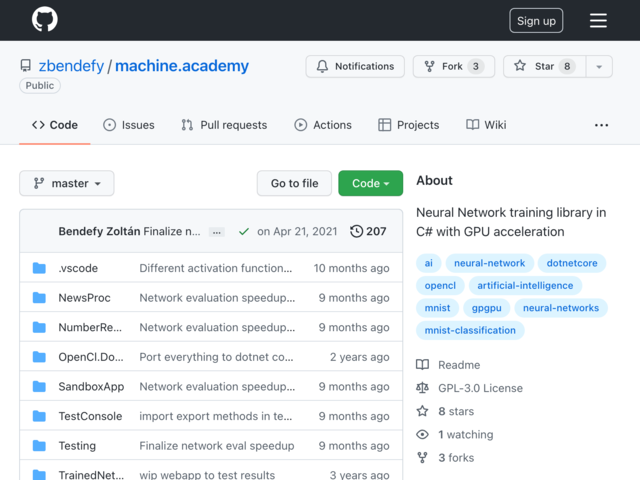Expand the commit message ellipsis
The image size is (640, 480).
click(x=216, y=232)
